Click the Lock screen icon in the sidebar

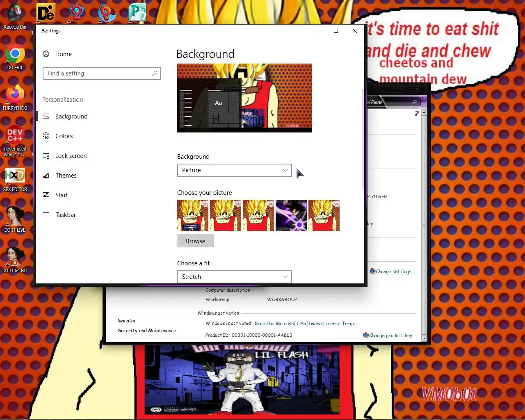click(x=46, y=156)
